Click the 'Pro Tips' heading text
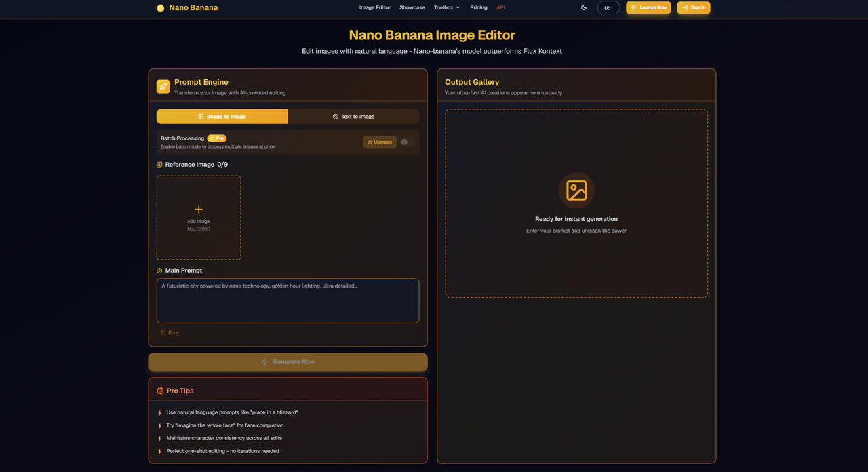This screenshot has height=472, width=868. (x=180, y=391)
